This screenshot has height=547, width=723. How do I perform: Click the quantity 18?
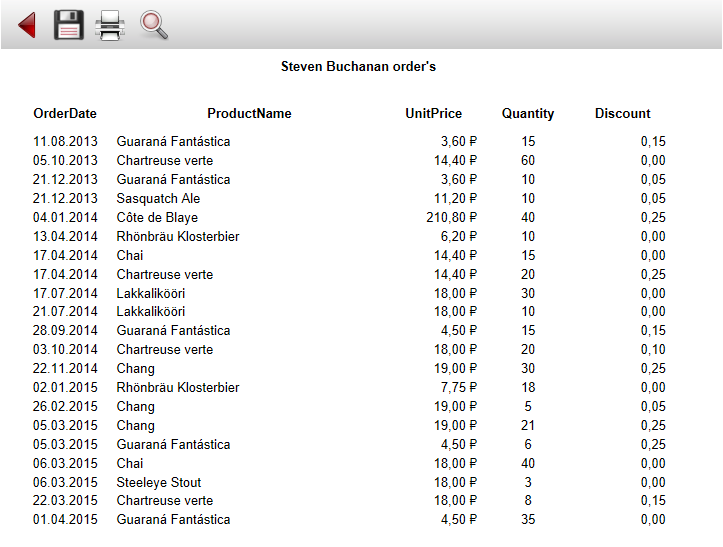tap(528, 387)
